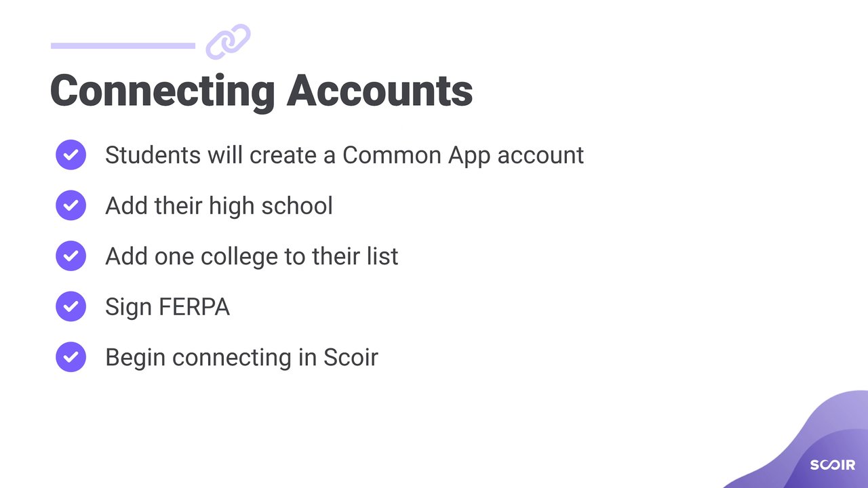Screen dimensions: 868x488
Task: Click the SCOIR logo in the corner
Action: pos(832,465)
